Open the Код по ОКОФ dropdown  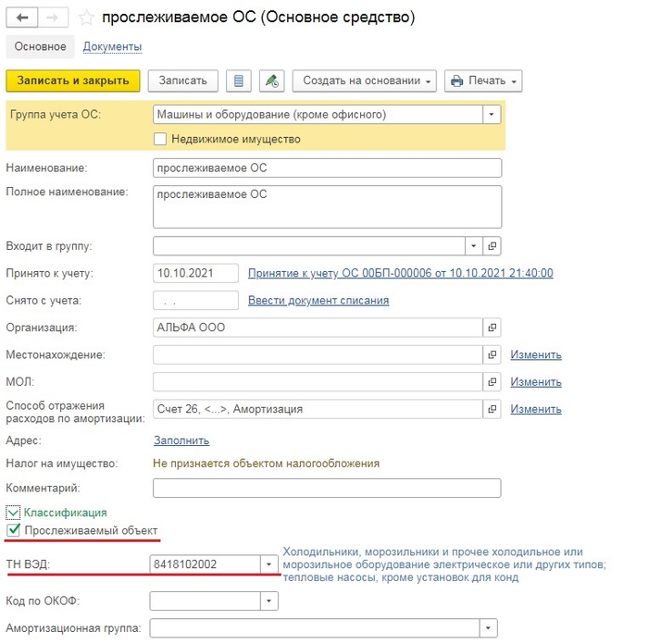point(268,601)
